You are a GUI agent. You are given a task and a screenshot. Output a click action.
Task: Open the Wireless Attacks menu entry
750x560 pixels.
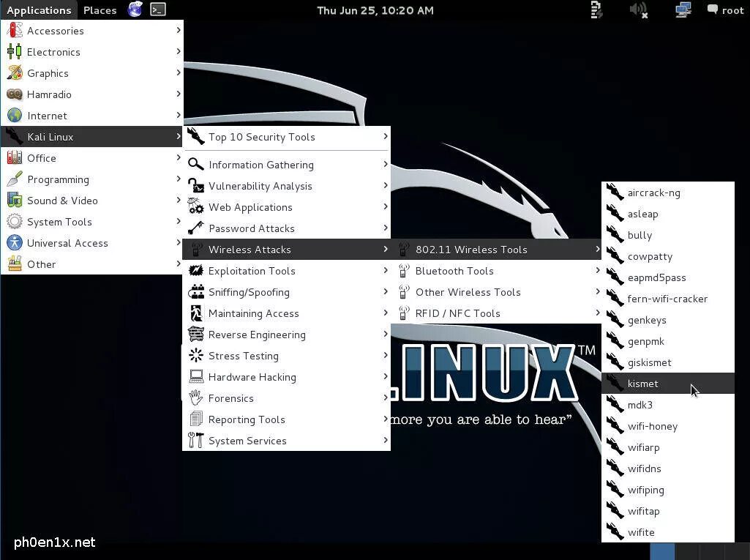[x=287, y=250]
